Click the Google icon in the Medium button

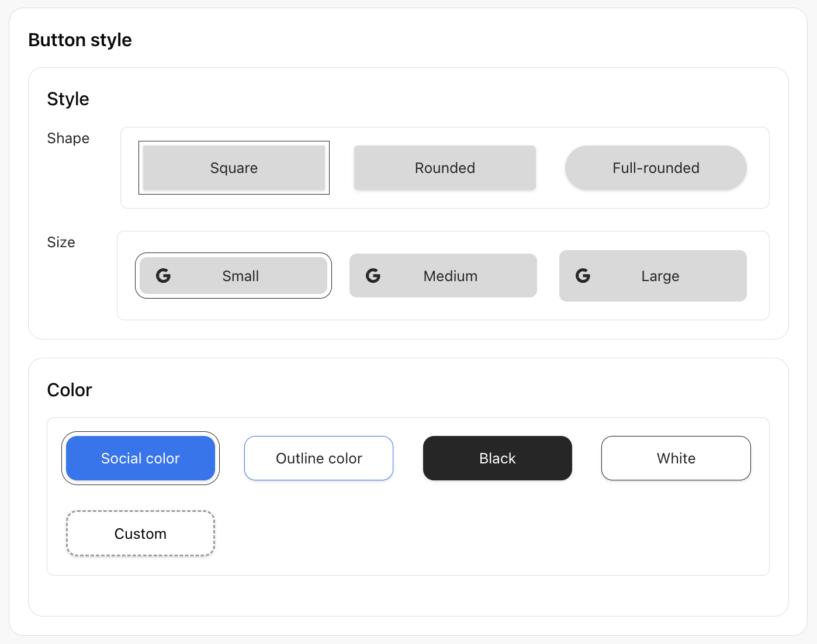click(373, 276)
